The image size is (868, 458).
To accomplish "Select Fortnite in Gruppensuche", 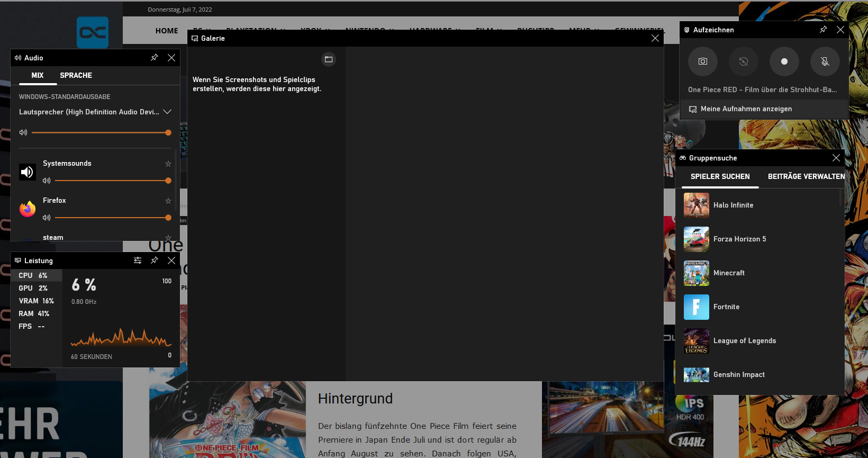I will tap(760, 307).
